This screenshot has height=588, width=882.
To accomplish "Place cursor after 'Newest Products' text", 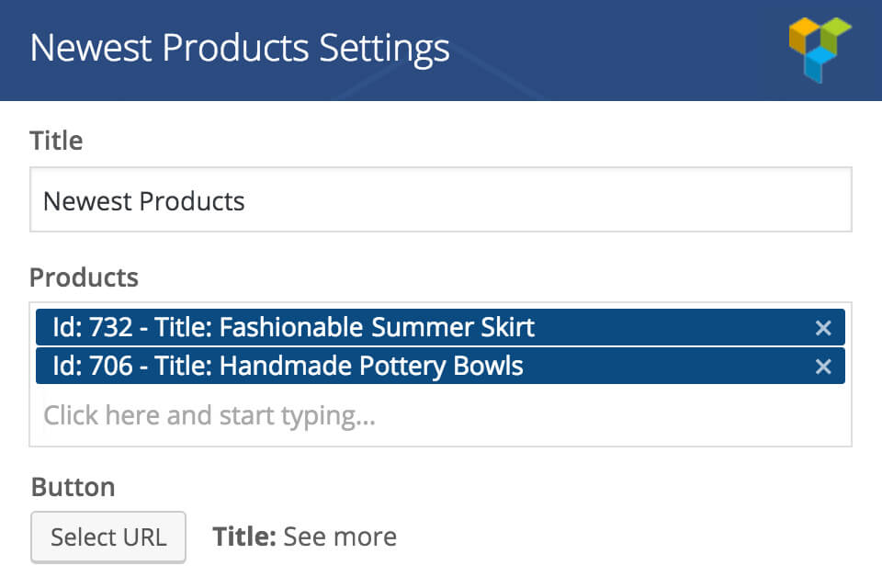I will point(246,201).
